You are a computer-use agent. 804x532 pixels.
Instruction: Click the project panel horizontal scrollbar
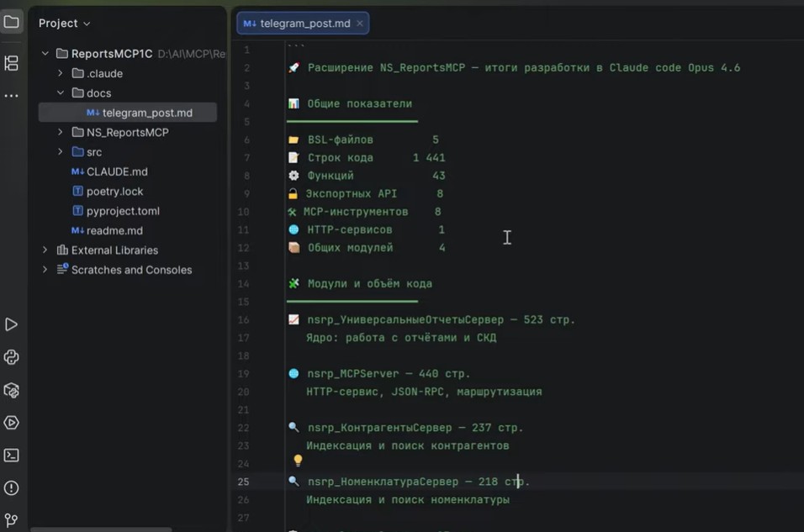click(101, 529)
